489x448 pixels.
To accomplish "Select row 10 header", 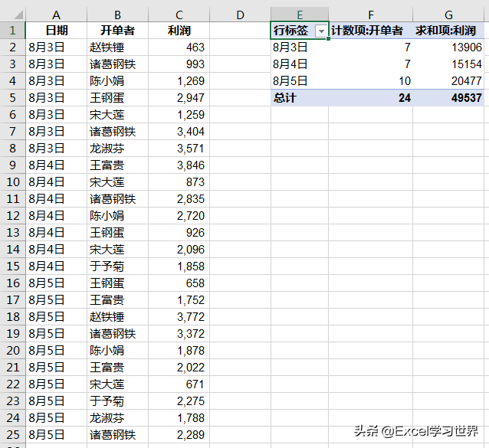I will [x=12, y=182].
